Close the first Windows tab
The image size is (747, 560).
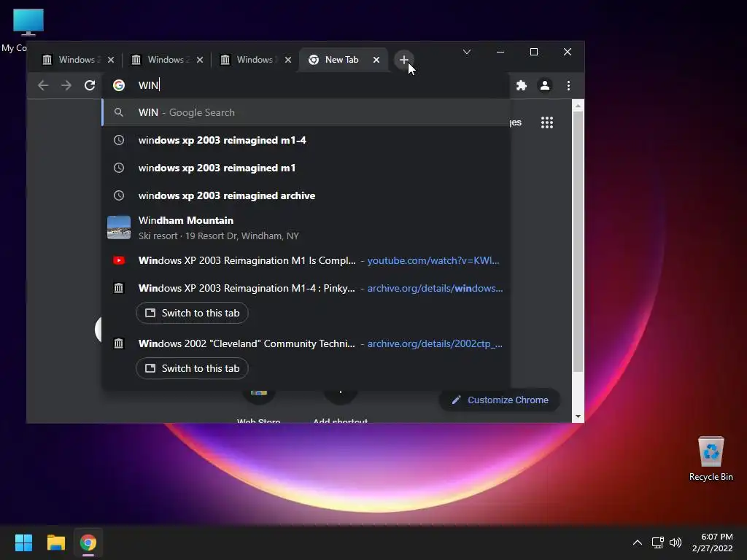[111, 60]
